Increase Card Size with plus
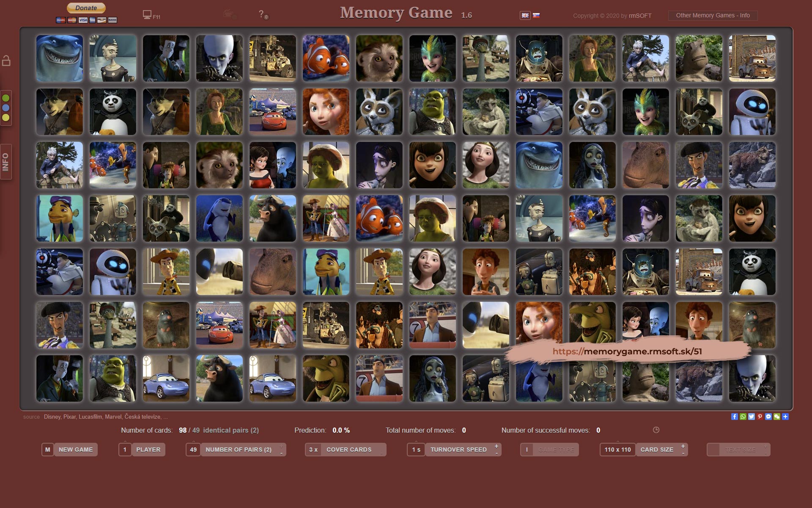 pos(683,446)
